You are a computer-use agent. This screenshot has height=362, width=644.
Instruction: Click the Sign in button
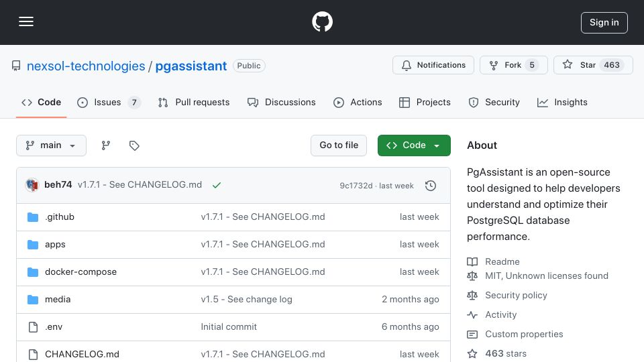pyautogui.click(x=604, y=23)
